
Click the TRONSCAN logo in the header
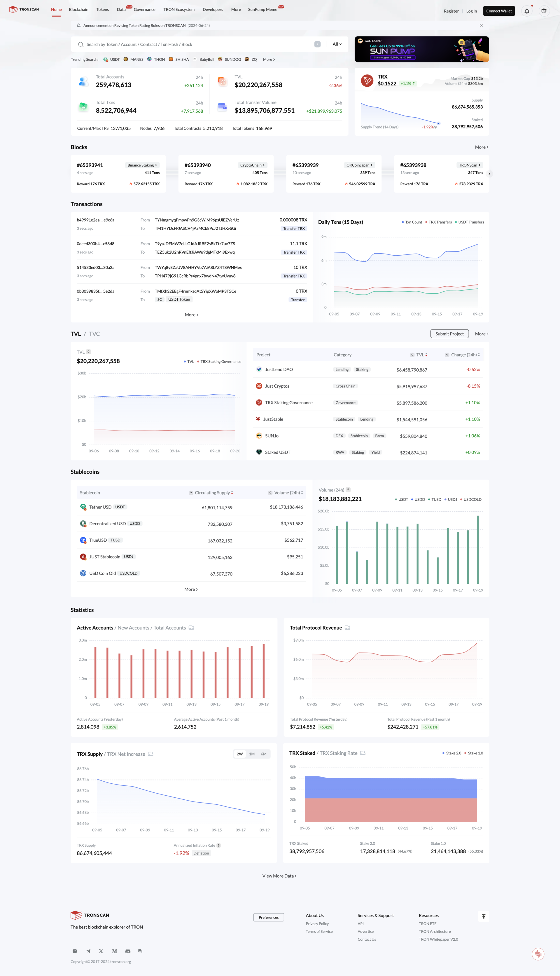[23, 9]
